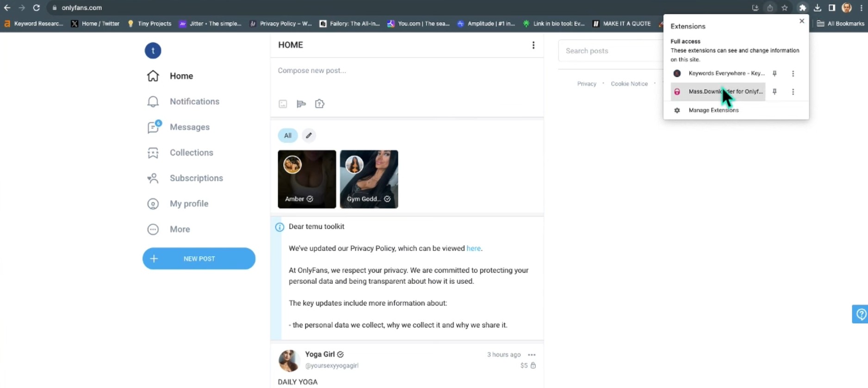This screenshot has height=388, width=868.
Task: Click the browser back arrow
Action: tap(7, 8)
